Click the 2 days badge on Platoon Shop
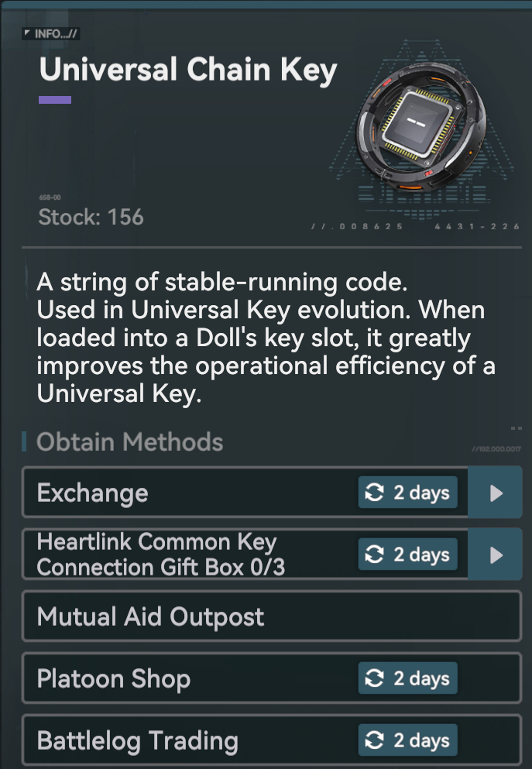The width and height of the screenshot is (532, 769). 408,678
